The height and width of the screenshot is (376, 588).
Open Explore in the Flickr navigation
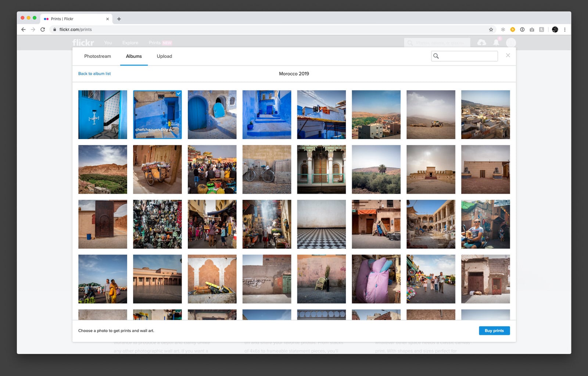tap(130, 43)
